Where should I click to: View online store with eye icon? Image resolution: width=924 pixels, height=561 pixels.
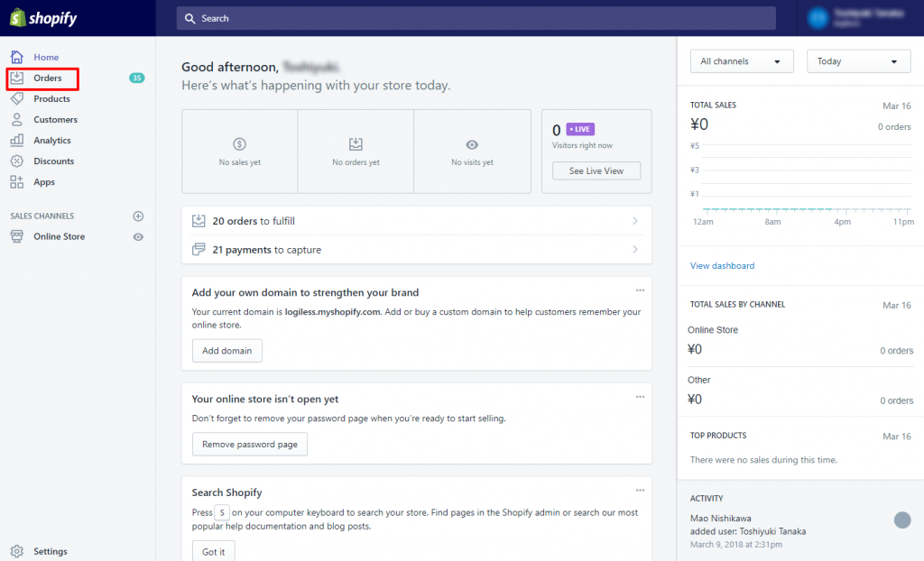click(x=138, y=237)
